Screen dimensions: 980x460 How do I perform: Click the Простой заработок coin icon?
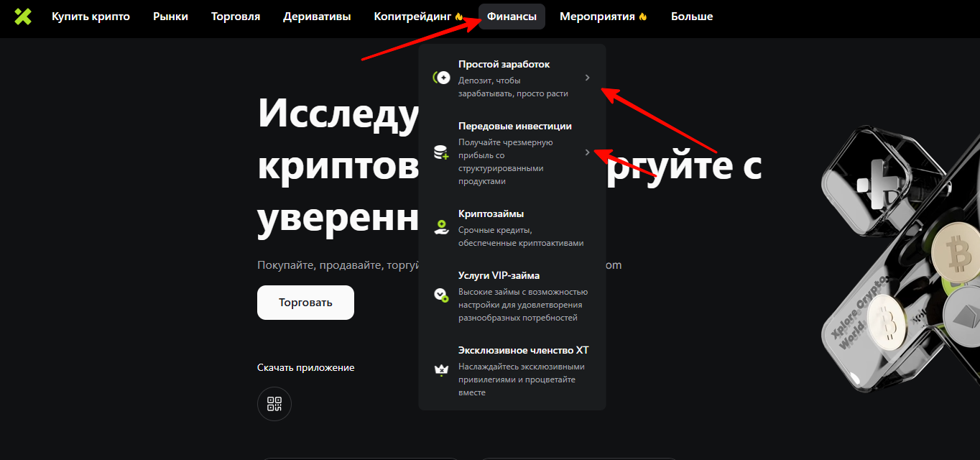pyautogui.click(x=441, y=78)
